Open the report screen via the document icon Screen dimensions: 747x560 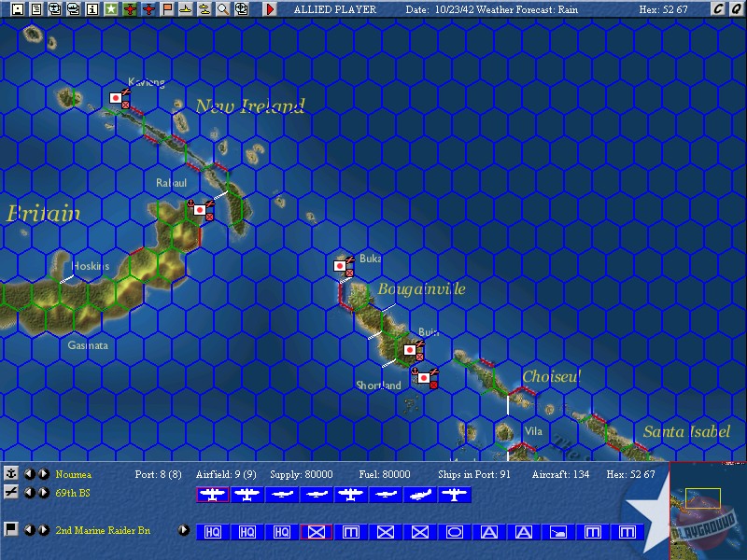coord(38,7)
